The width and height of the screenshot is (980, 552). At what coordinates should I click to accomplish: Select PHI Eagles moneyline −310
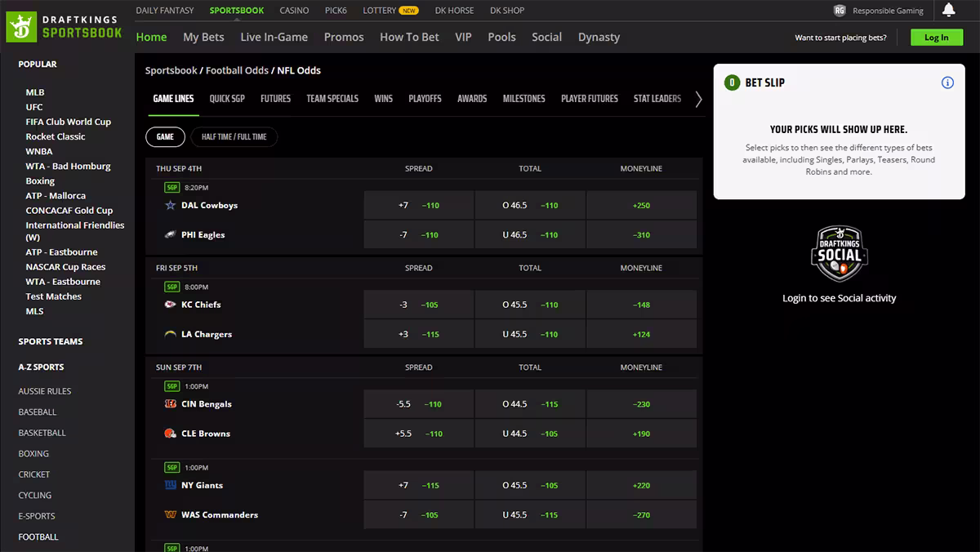pos(641,234)
